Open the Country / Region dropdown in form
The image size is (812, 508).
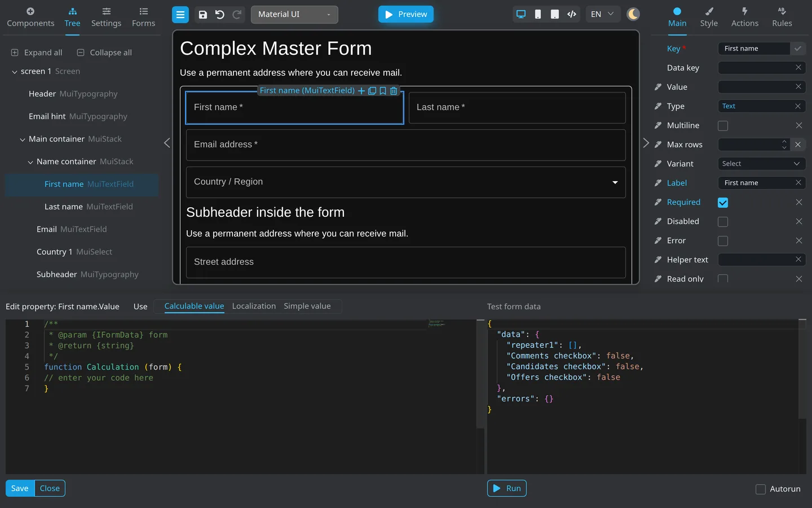pyautogui.click(x=406, y=182)
